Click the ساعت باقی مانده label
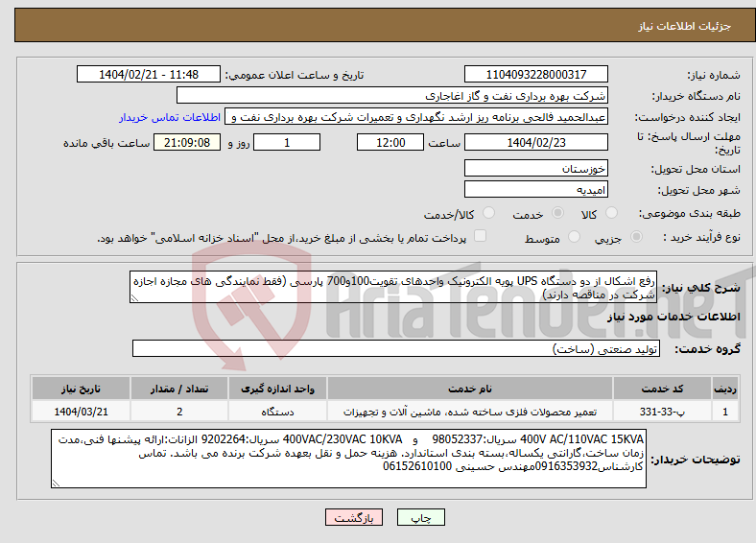 pyautogui.click(x=106, y=143)
